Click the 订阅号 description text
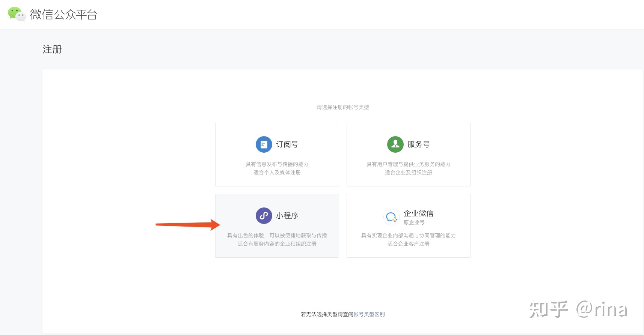This screenshot has height=335, width=644. pyautogui.click(x=277, y=168)
